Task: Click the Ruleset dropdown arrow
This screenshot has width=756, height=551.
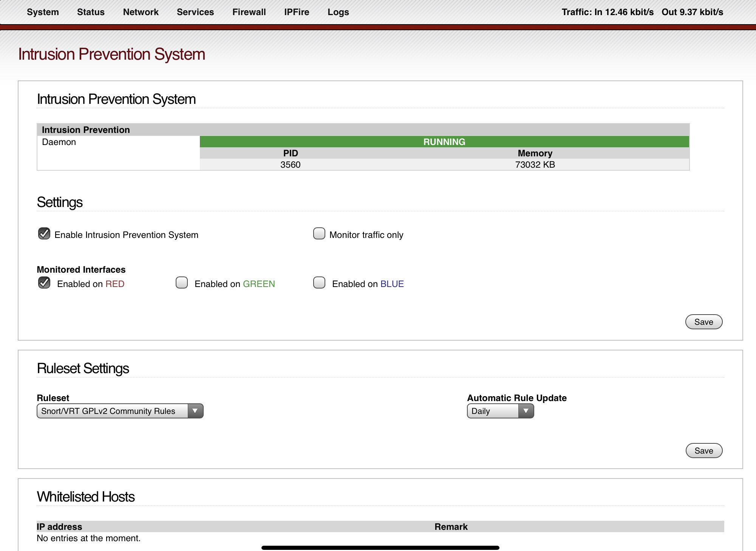Action: point(195,411)
